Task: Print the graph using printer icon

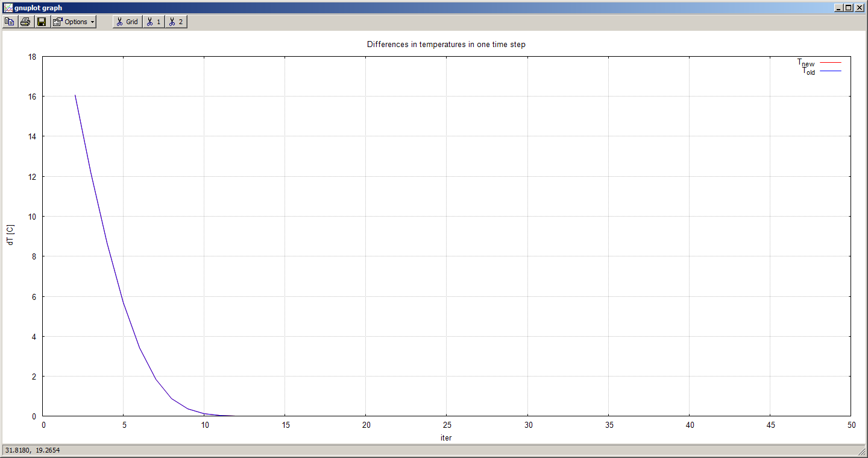Action: pos(25,22)
